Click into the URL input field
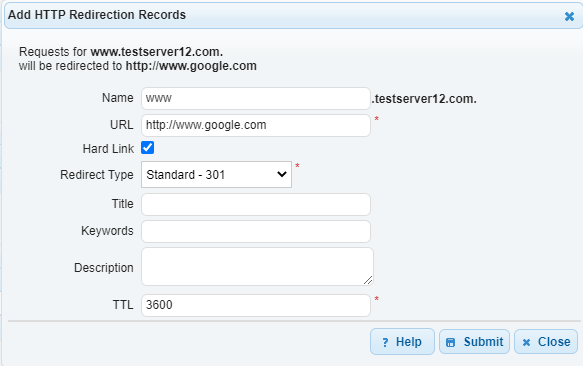Screen dimensions: 583x366 pyautogui.click(x=256, y=125)
